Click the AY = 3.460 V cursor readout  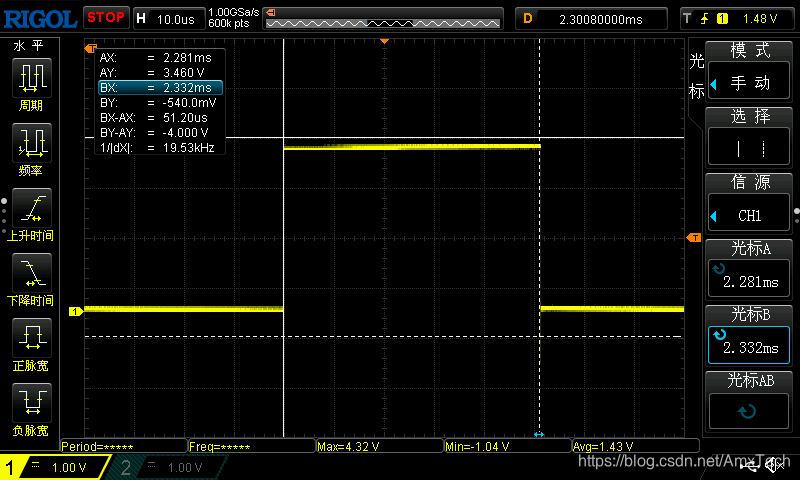152,72
